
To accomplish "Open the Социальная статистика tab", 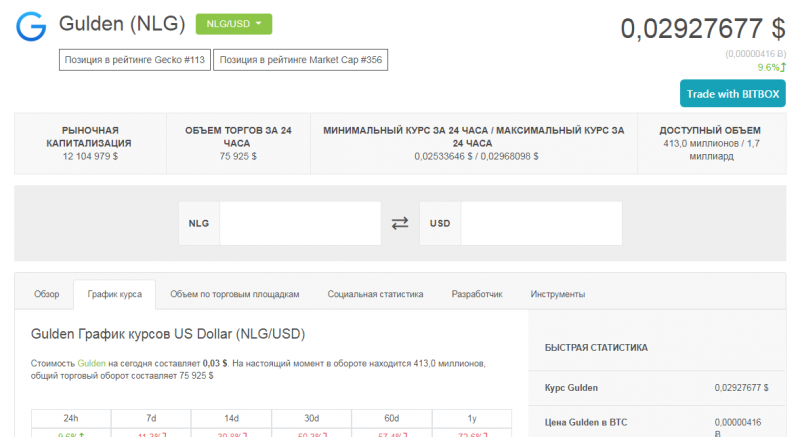I will click(x=376, y=294).
